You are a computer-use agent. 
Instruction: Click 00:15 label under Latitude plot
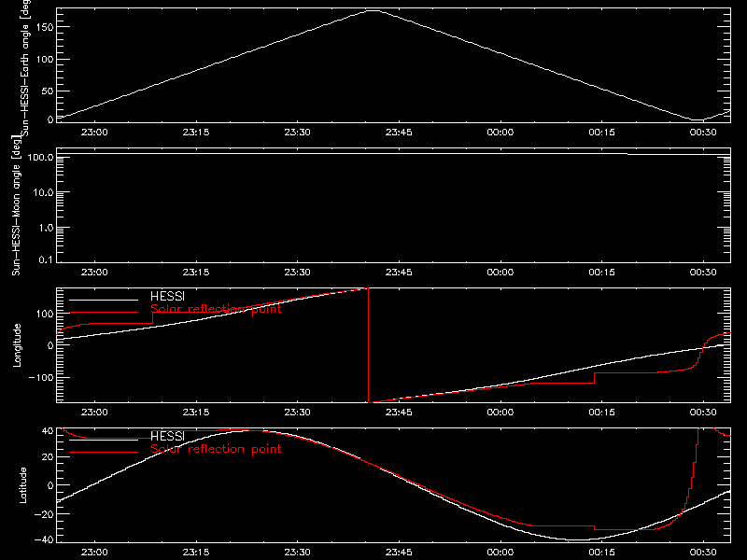tap(601, 553)
